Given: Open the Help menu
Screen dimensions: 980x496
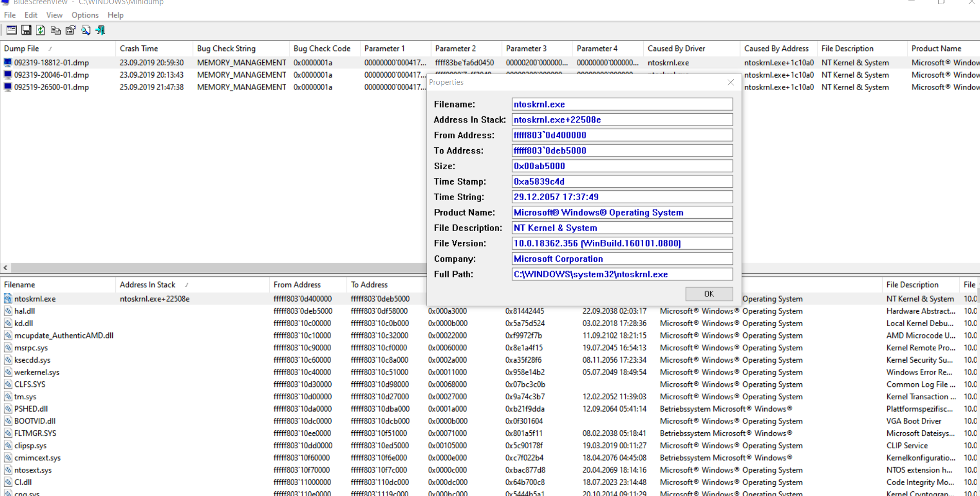Looking at the screenshot, I should click(115, 15).
